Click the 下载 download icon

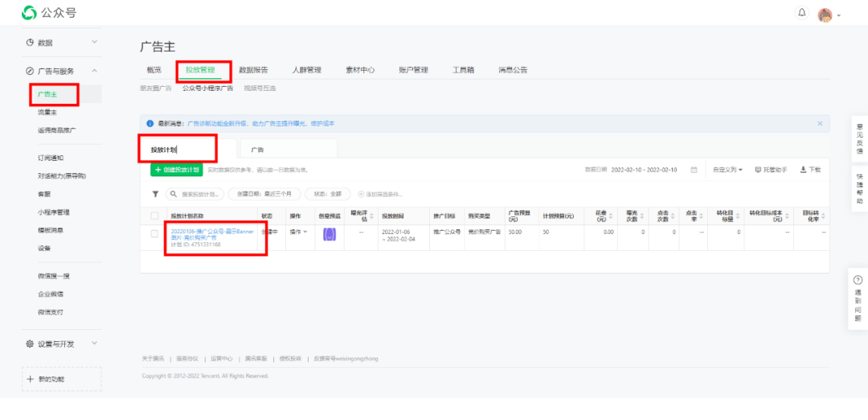(810, 170)
